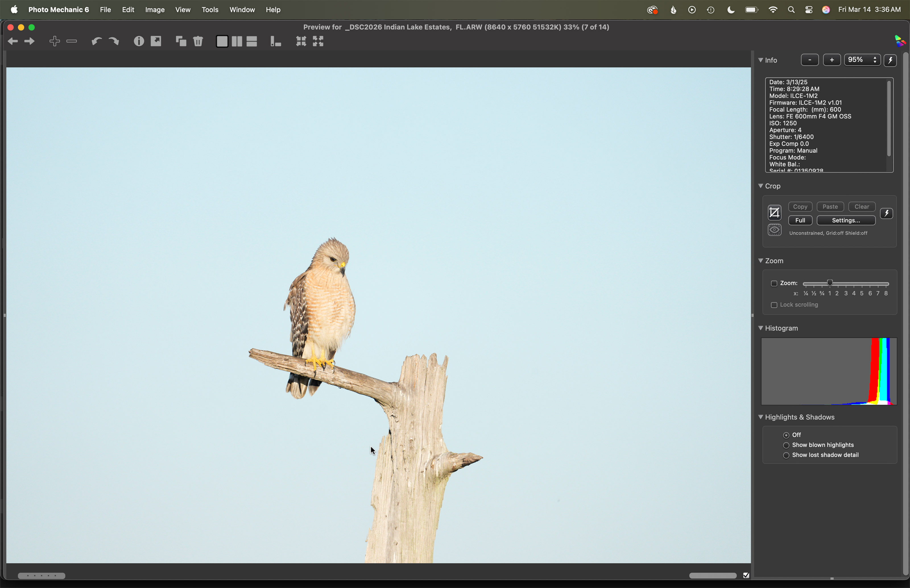Image resolution: width=910 pixels, height=588 pixels.
Task: Click the Wi-Fi status icon
Action: click(773, 10)
